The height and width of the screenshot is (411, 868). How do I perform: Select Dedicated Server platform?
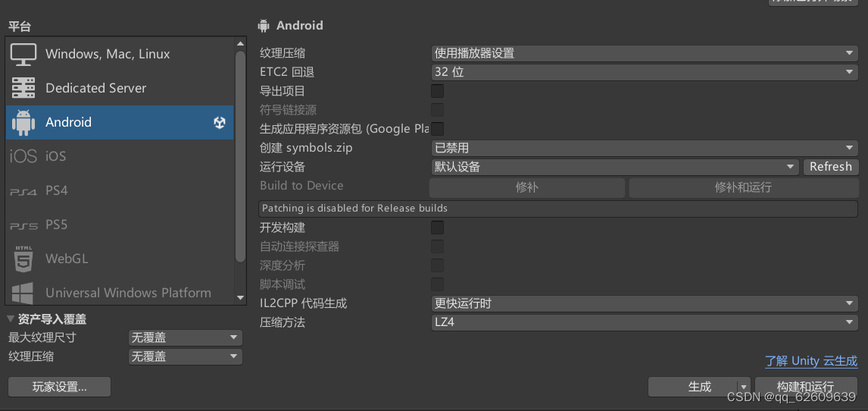(120, 88)
